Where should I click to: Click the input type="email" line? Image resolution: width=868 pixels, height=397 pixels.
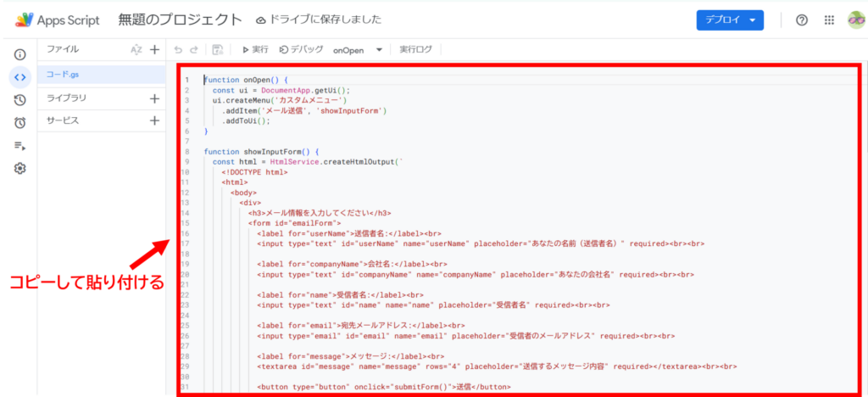pos(466,336)
